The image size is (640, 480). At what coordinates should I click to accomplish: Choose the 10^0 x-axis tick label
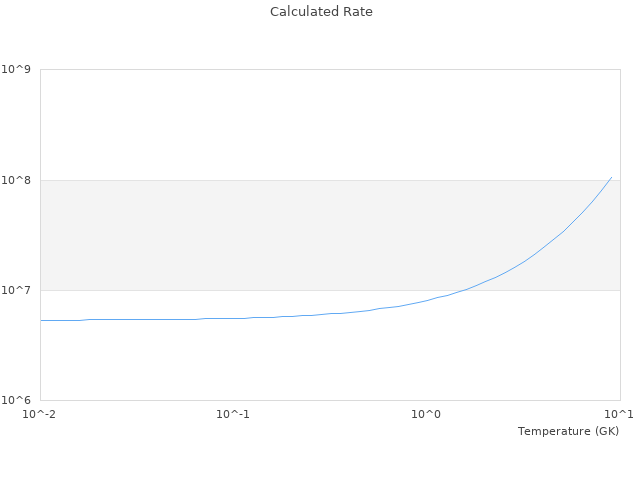pyautogui.click(x=427, y=414)
